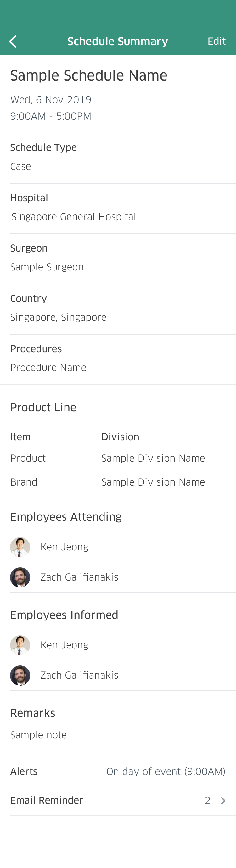The width and height of the screenshot is (236, 868).
Task: Click the Case schedule type value
Action: pyautogui.click(x=20, y=166)
